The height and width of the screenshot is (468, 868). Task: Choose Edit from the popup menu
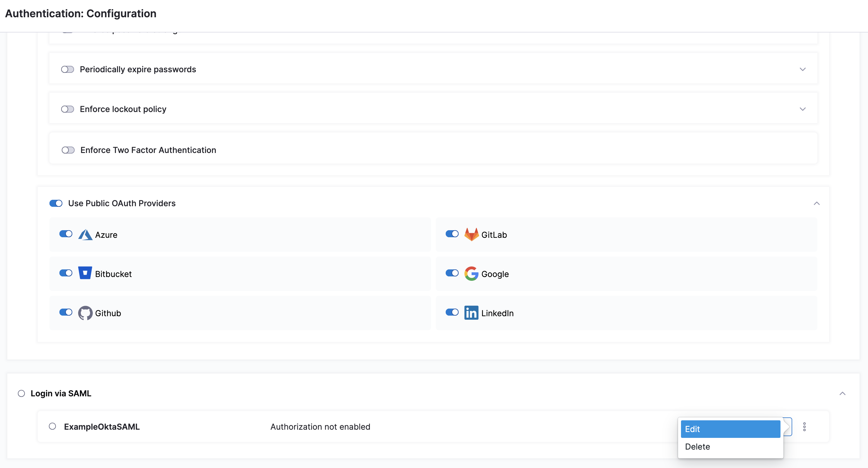[730, 429]
